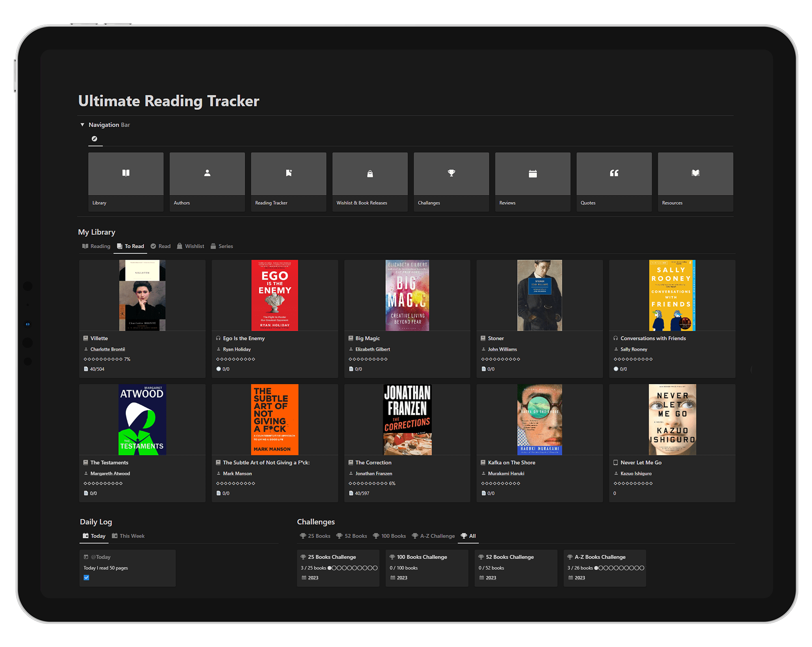This screenshot has width=812, height=647.
Task: Open the Villette book entry
Action: [99, 338]
